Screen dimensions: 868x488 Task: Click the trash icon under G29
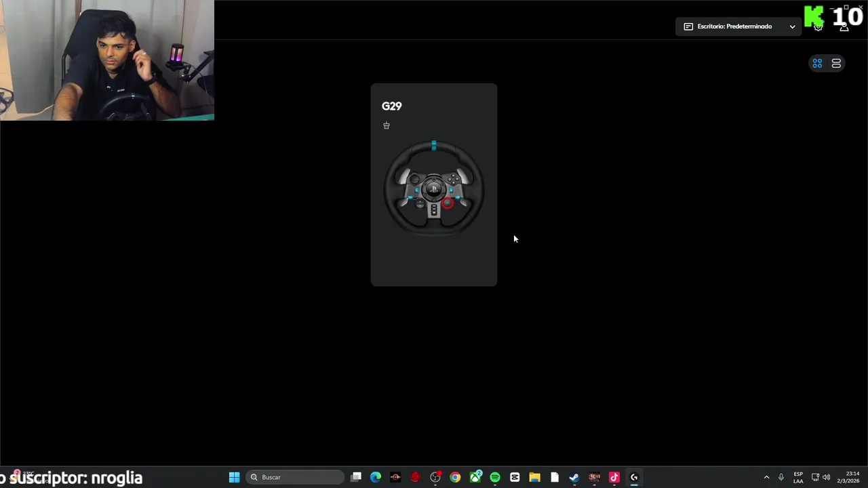[387, 125]
